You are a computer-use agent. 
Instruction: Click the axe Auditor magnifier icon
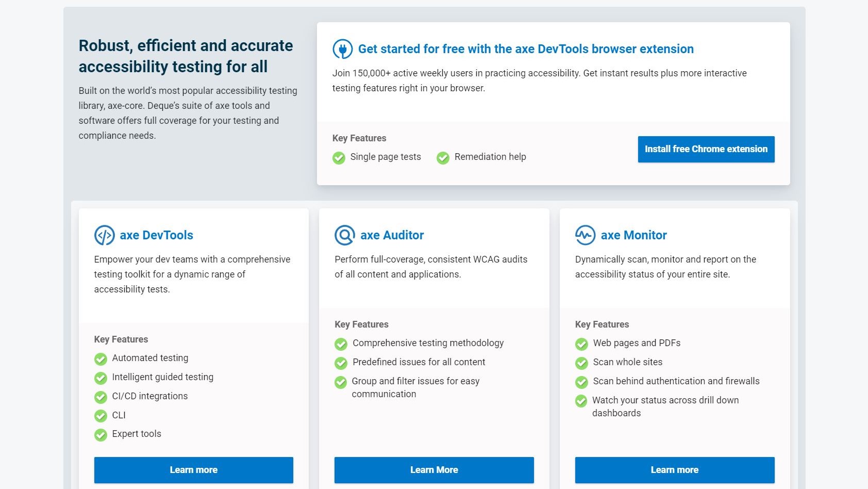(345, 235)
